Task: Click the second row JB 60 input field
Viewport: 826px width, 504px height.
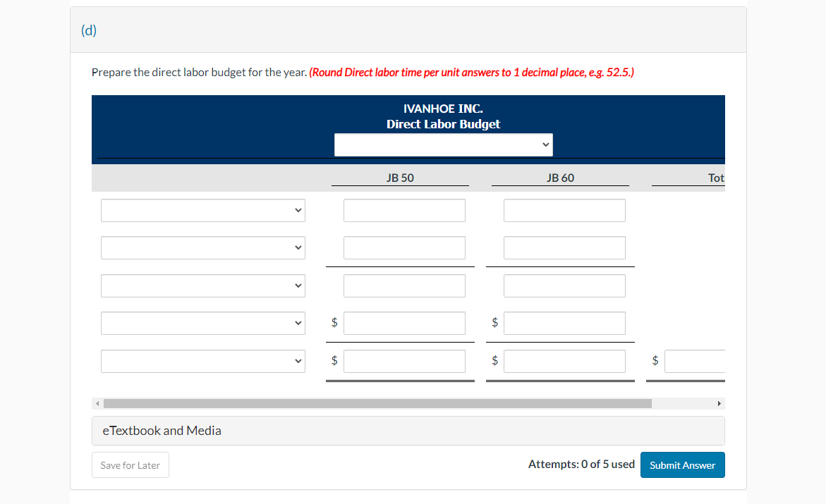Action: tap(564, 247)
